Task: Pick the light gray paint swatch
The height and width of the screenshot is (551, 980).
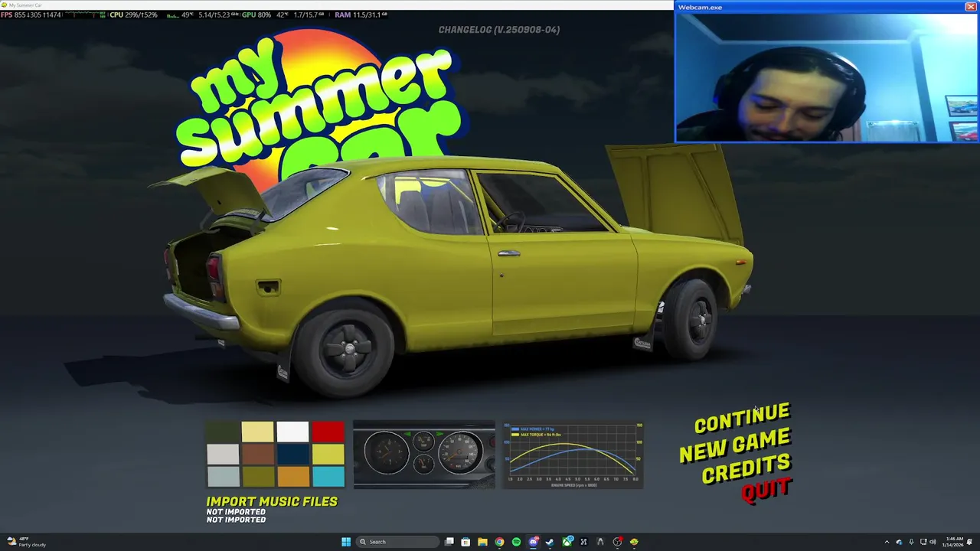Action: point(223,455)
